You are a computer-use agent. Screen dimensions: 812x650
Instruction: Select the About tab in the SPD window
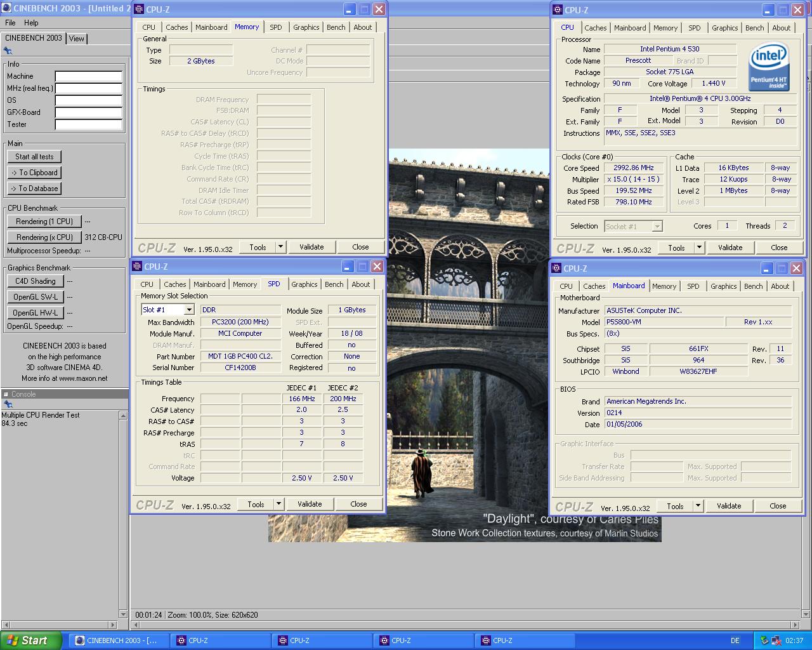pyautogui.click(x=361, y=284)
